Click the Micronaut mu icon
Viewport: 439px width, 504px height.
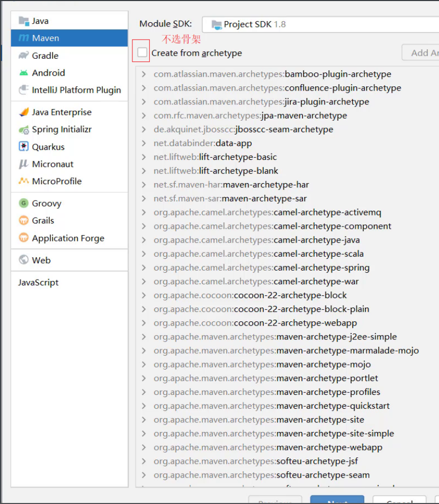click(24, 164)
